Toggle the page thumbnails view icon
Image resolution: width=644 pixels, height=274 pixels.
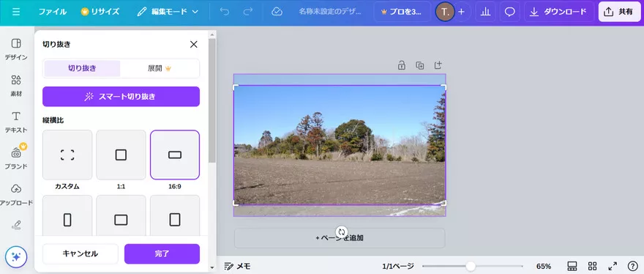coord(572,266)
